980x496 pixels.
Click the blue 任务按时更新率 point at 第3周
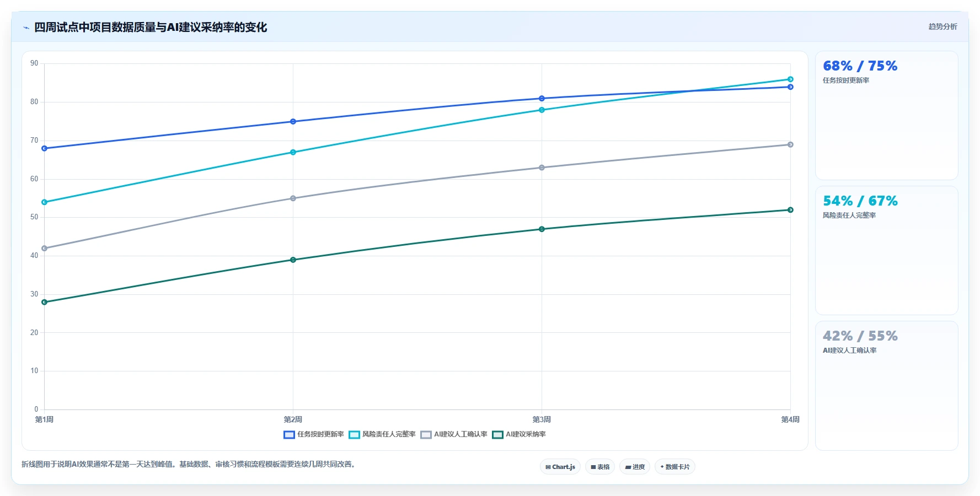pyautogui.click(x=542, y=99)
